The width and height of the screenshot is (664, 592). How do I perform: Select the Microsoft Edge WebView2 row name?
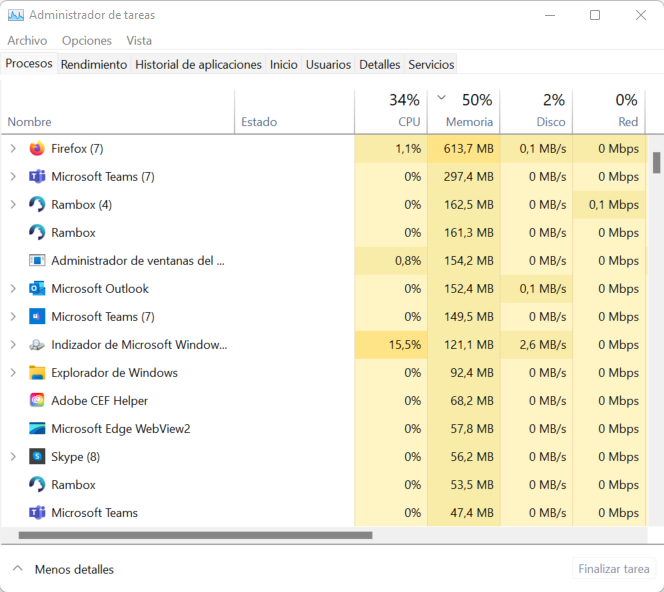[121, 429]
